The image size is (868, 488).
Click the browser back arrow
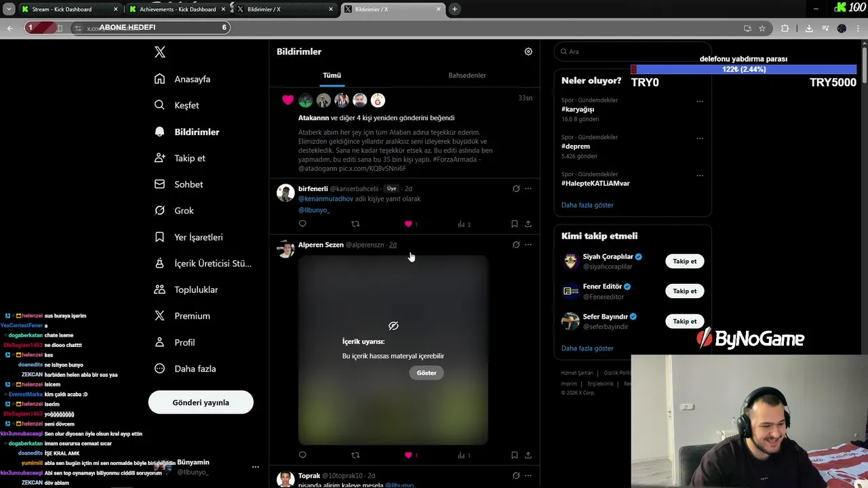click(9, 28)
